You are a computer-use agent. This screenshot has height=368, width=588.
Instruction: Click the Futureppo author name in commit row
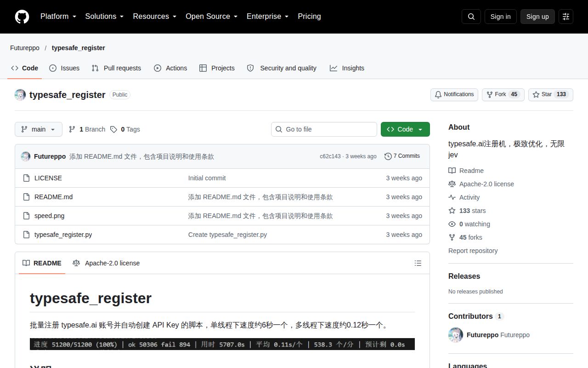point(50,156)
